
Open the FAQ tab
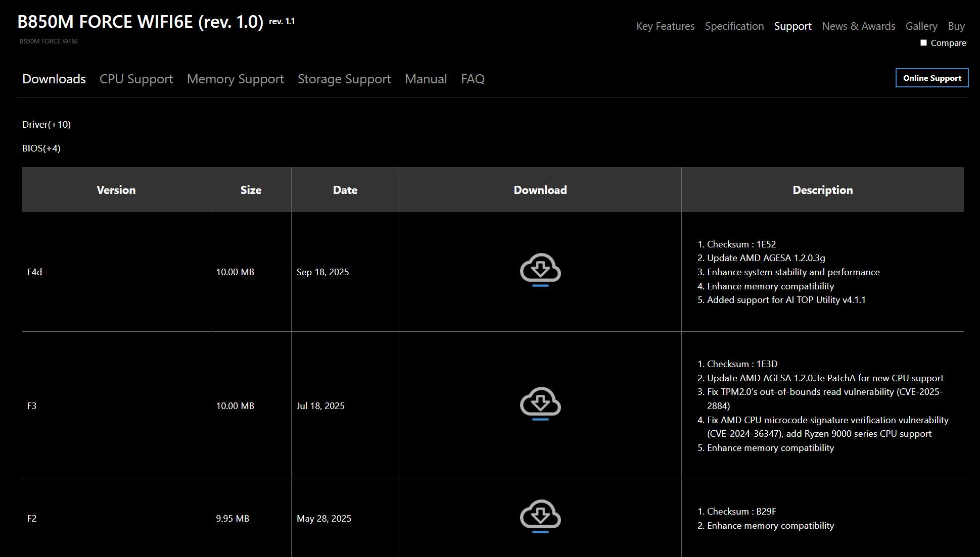coord(473,79)
